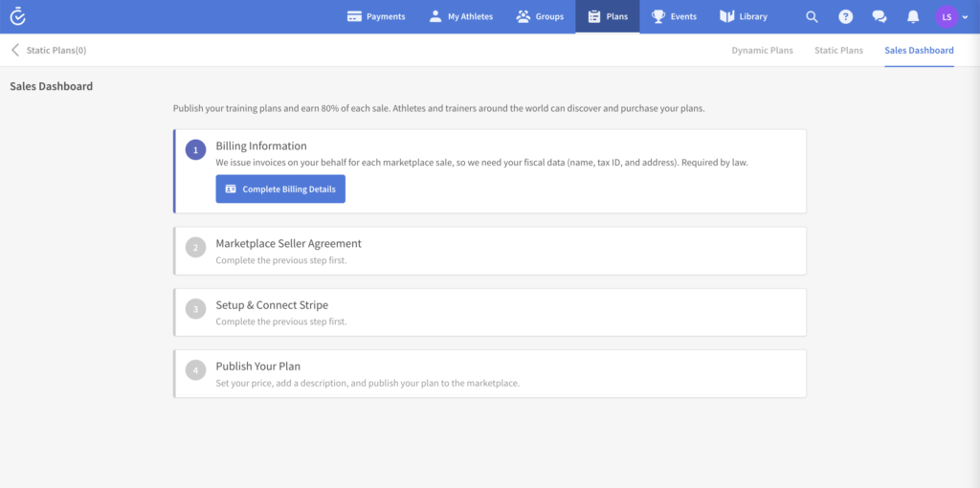Select the Plans navigation item
980x488 pixels.
[608, 16]
